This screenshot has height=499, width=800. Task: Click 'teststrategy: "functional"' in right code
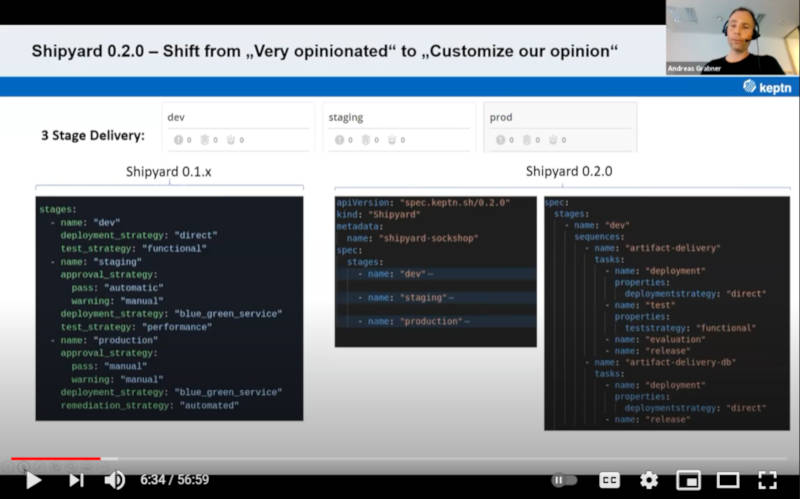coord(690,328)
